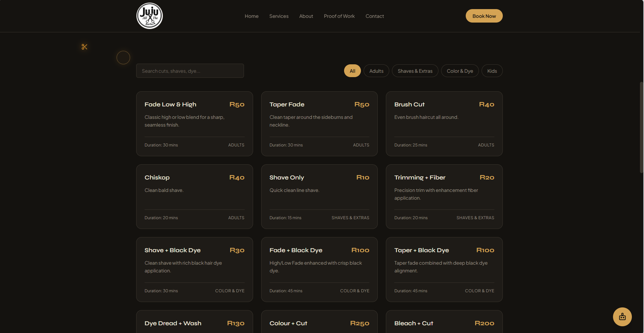Click the R50 price on Taper Fade
Viewport: 644px width, 333px height.
(362, 104)
